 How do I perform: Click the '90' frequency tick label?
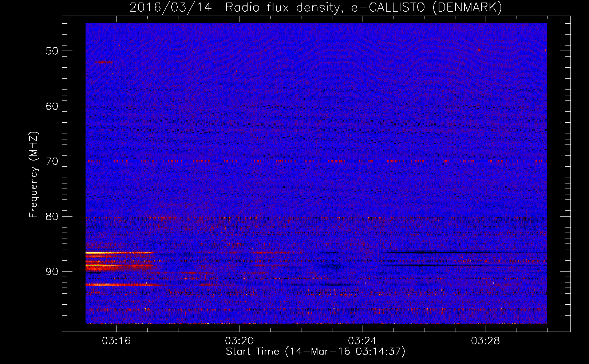click(52, 272)
